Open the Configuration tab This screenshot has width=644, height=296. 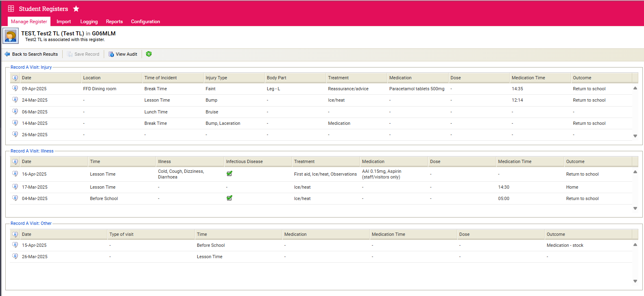145,22
